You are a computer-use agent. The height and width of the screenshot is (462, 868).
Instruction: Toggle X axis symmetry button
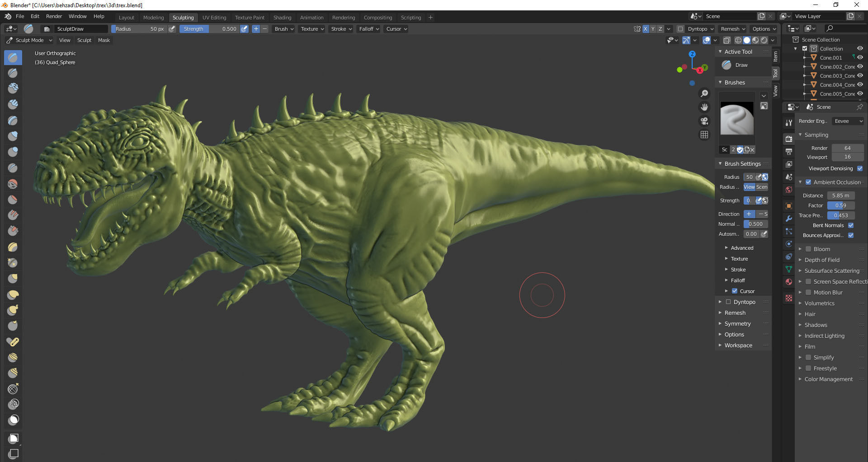coord(646,29)
